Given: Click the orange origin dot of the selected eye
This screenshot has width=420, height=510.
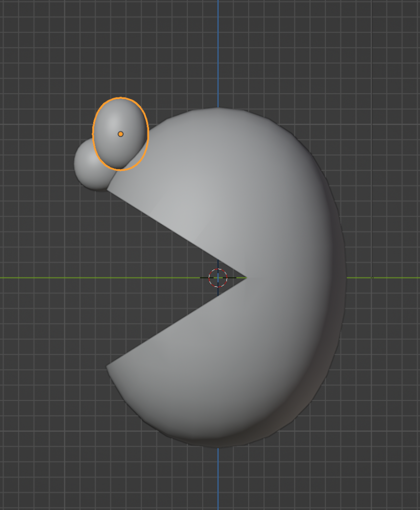Looking at the screenshot, I should point(121,134).
